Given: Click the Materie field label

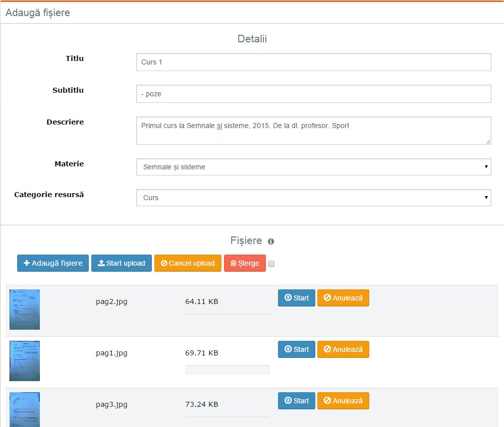Looking at the screenshot, I should (69, 164).
